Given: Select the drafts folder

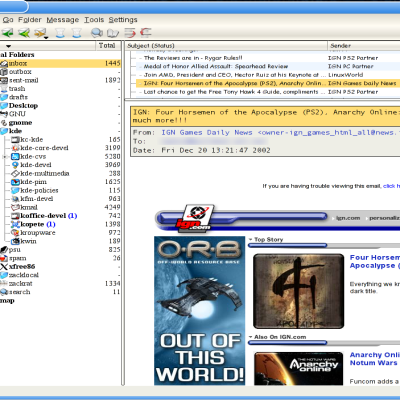Looking at the screenshot, I should (18, 97).
